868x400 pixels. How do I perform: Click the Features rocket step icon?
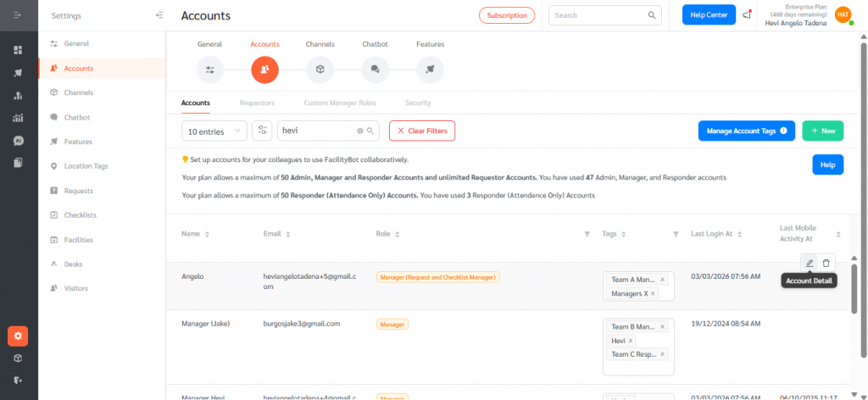click(430, 69)
